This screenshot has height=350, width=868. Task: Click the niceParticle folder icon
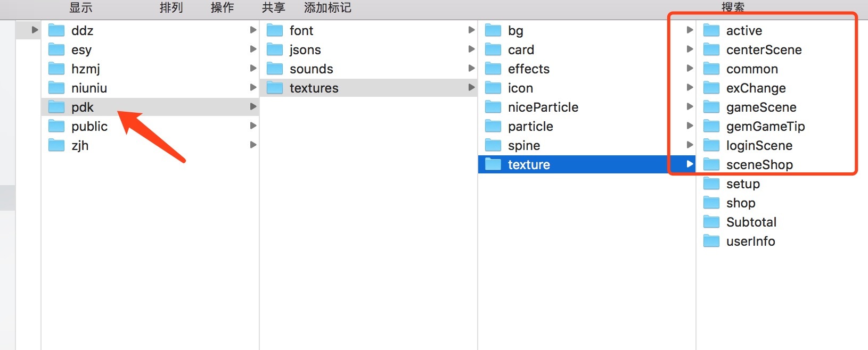pos(493,107)
